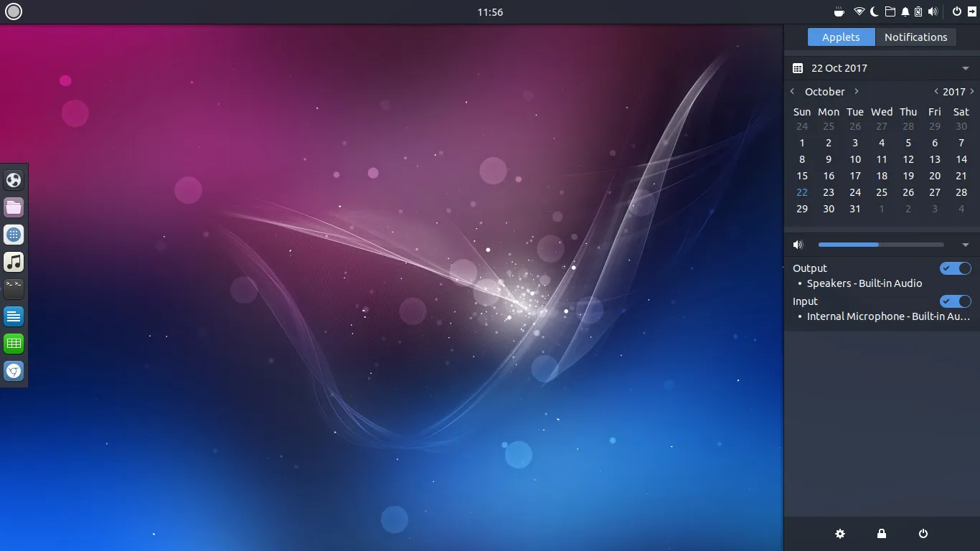Image resolution: width=980 pixels, height=551 pixels.
Task: Select date 13 in the calendar
Action: [x=935, y=159]
